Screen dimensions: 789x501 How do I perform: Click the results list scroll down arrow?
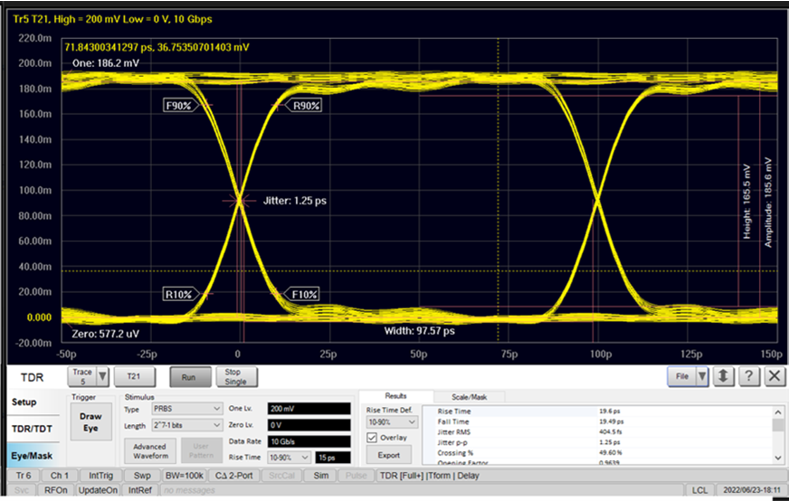[x=778, y=458]
